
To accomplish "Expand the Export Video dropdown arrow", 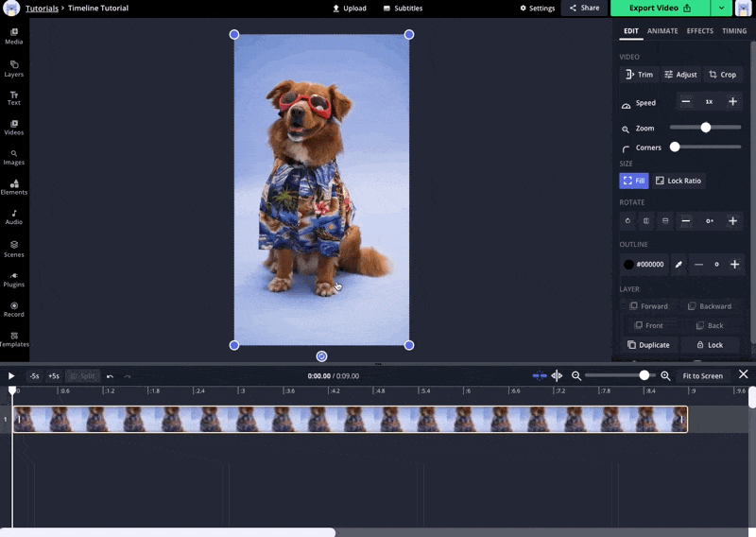I will click(x=722, y=9).
